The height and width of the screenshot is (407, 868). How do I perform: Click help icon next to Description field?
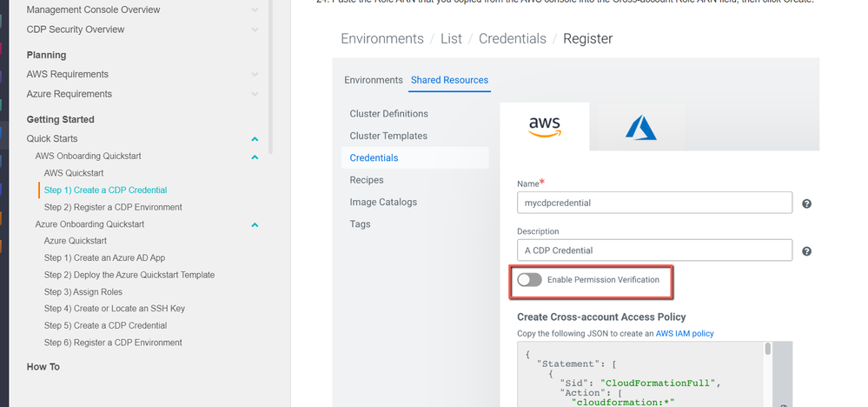tap(806, 251)
